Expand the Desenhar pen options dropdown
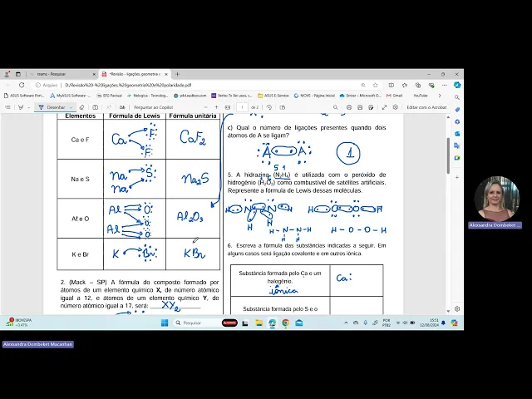 [x=71, y=107]
